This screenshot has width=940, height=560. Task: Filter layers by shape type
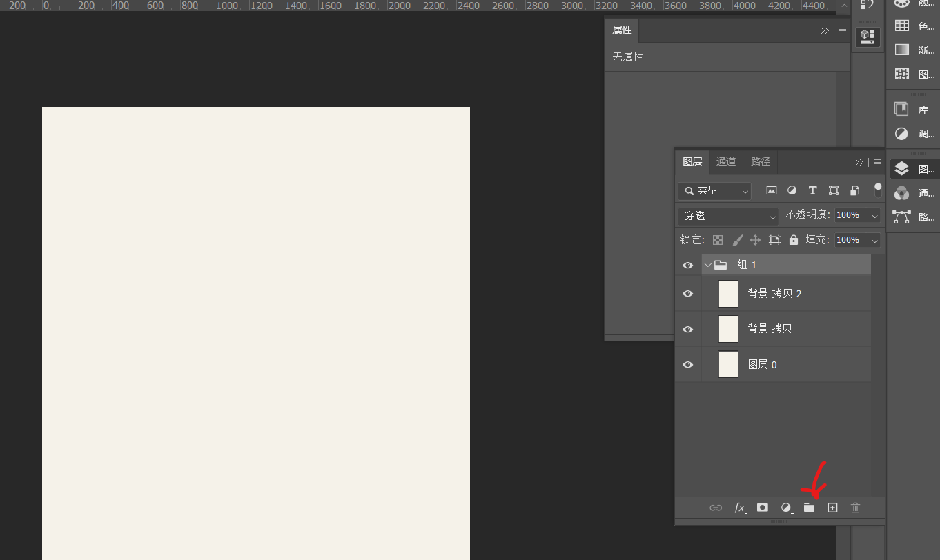coord(834,190)
